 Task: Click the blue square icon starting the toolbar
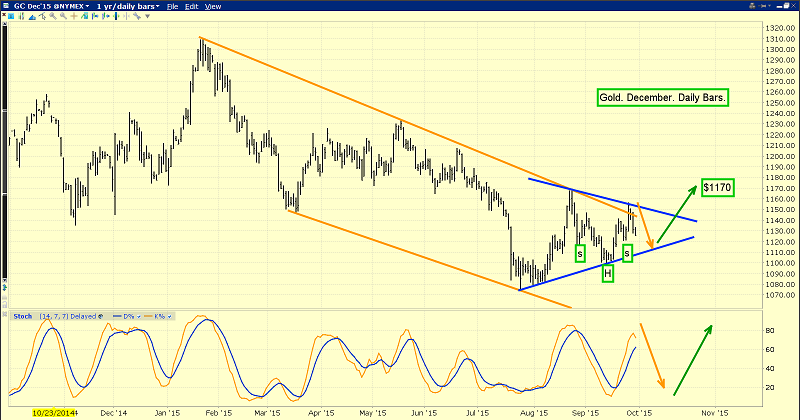pyautogui.click(x=11, y=17)
